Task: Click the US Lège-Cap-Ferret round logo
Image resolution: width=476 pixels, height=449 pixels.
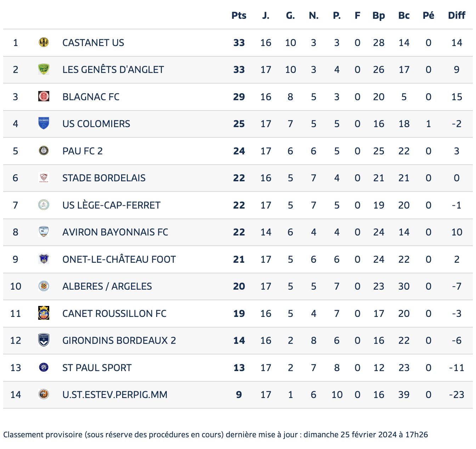Action: (x=44, y=205)
